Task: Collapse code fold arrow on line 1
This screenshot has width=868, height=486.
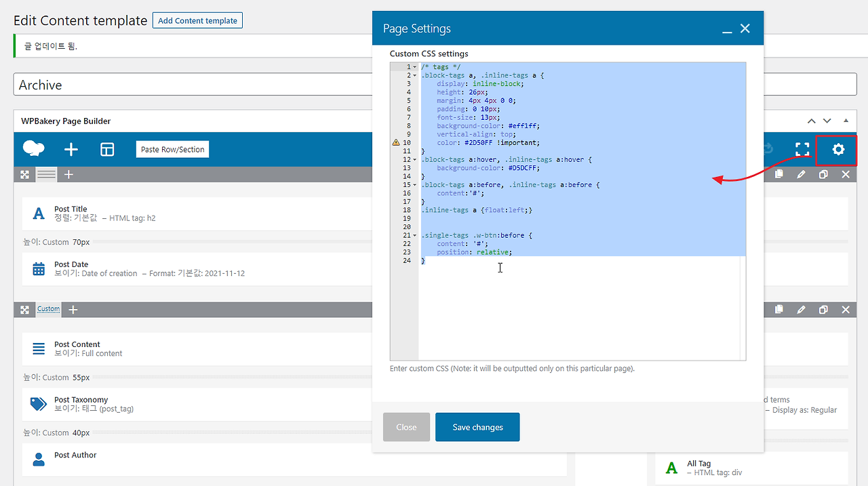Action: (x=415, y=67)
